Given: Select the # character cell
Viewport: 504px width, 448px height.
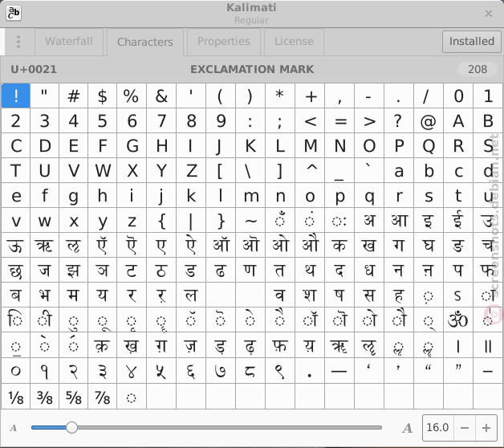Looking at the screenshot, I should 74,96.
